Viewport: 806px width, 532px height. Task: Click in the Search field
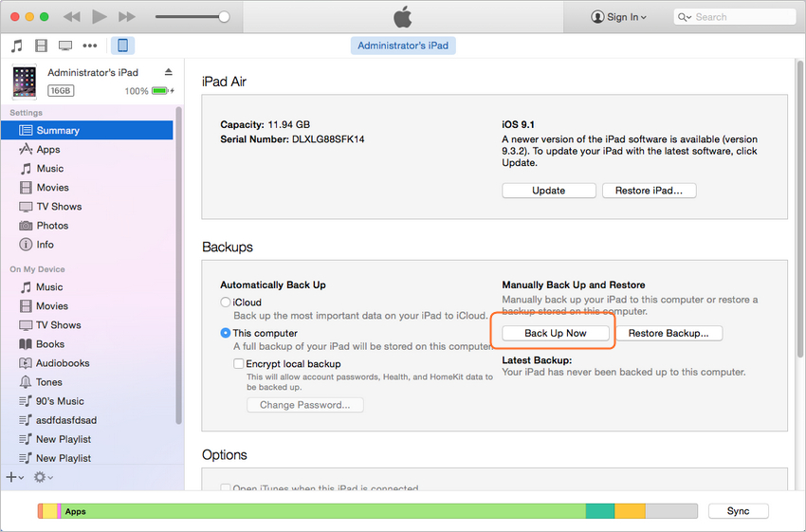click(x=740, y=17)
